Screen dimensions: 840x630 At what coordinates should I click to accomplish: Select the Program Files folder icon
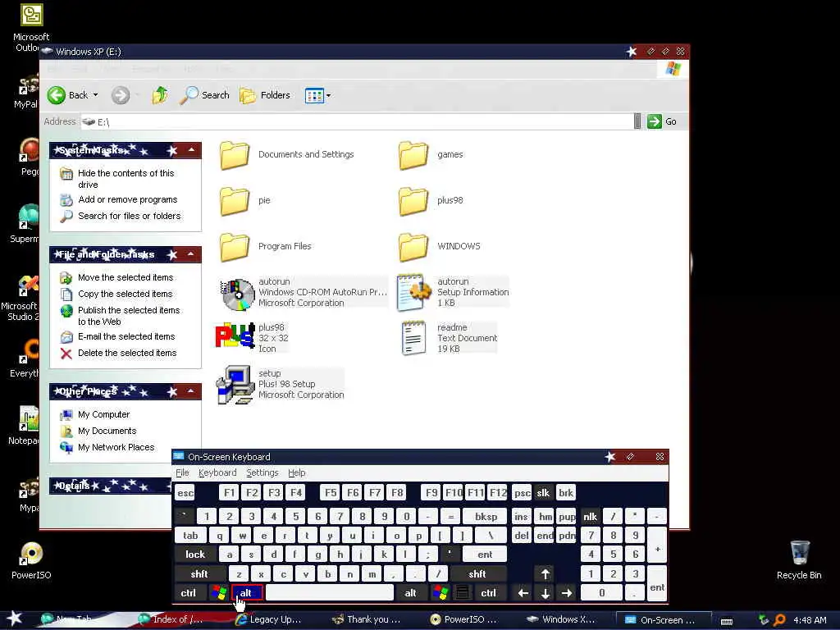(x=234, y=247)
